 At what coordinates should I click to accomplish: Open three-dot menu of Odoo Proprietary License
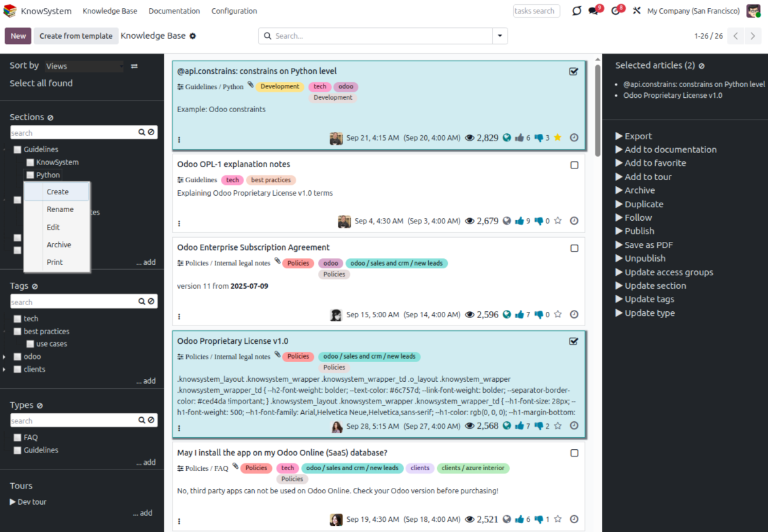click(179, 427)
